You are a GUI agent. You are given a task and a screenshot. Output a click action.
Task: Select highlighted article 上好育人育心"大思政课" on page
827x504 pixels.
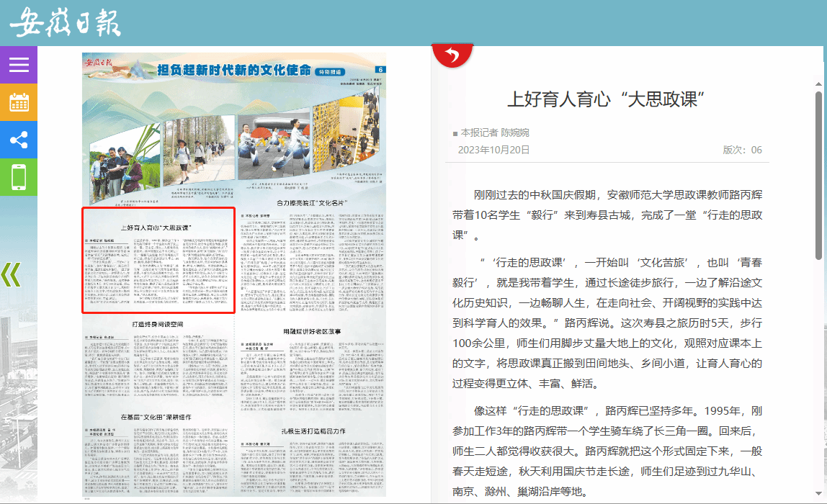point(158,261)
